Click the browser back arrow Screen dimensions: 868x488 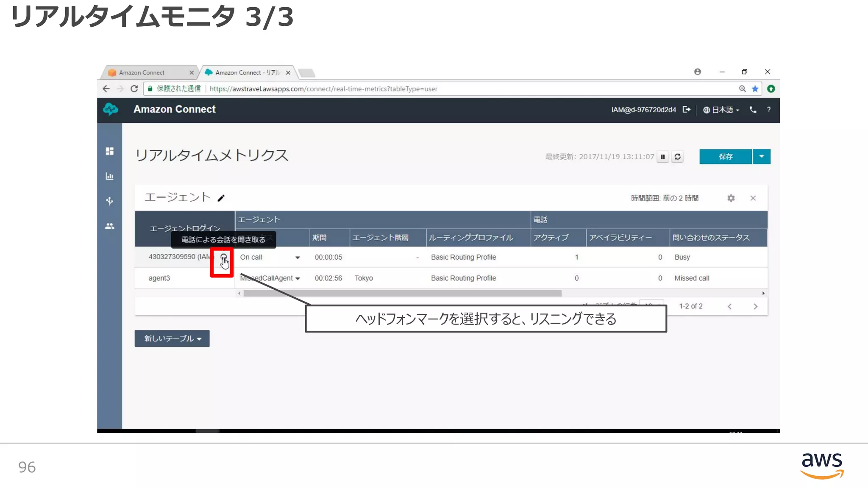coord(106,89)
